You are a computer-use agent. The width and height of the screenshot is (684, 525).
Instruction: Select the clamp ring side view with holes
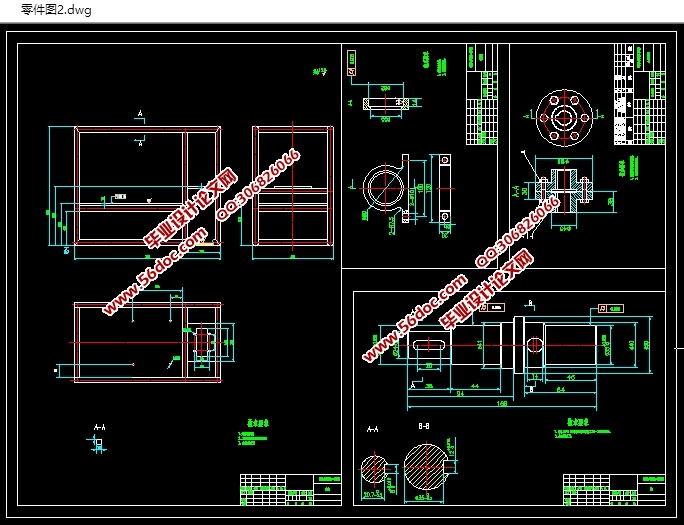pos(443,187)
